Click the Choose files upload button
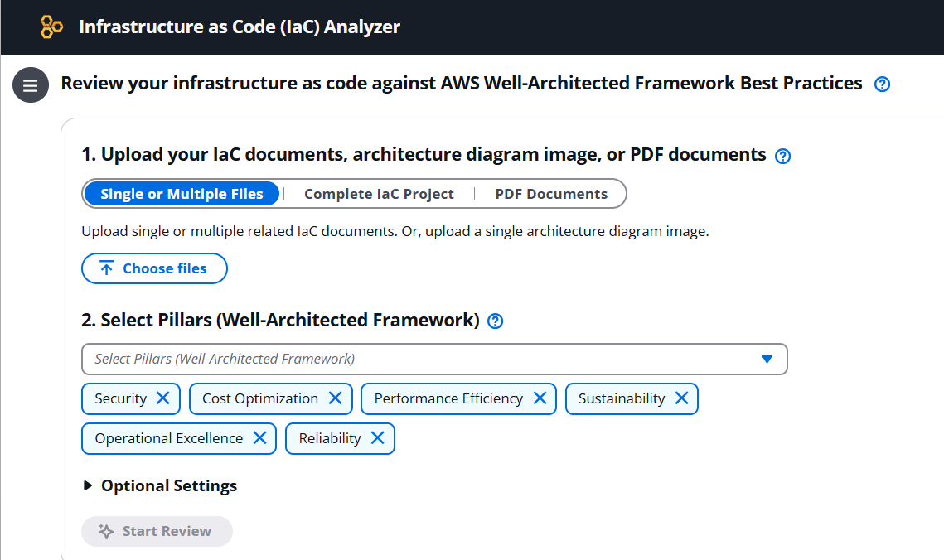 point(154,268)
